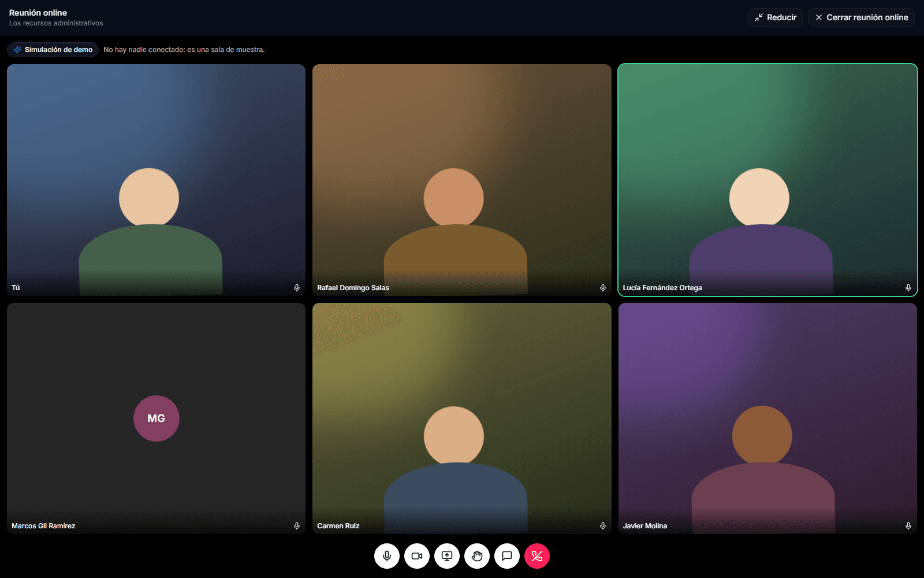924x578 pixels.
Task: Click Rafael Domingo Salas microphone icon
Action: tap(603, 288)
